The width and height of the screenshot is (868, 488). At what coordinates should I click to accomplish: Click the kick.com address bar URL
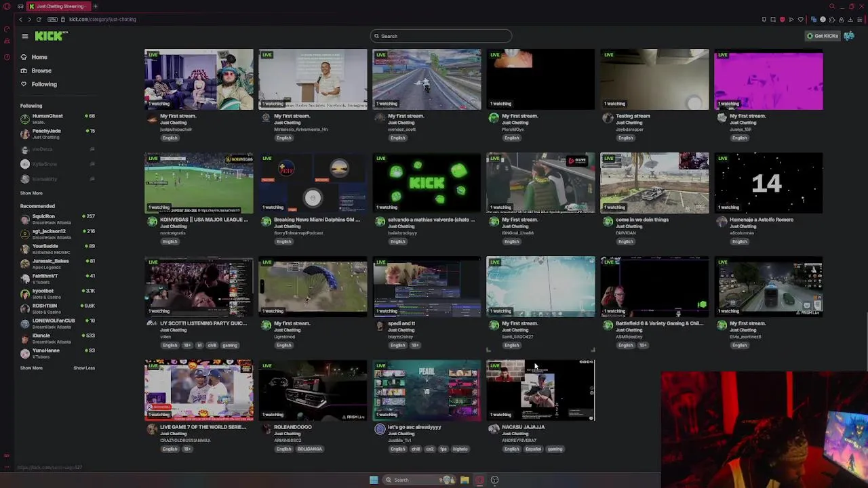102,19
